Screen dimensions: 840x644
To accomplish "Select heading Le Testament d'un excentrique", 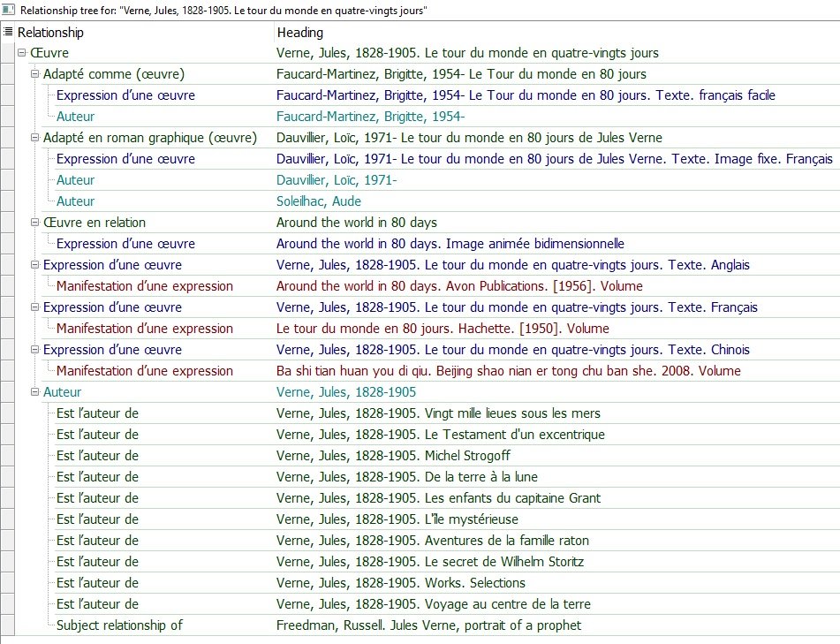I will pos(441,435).
